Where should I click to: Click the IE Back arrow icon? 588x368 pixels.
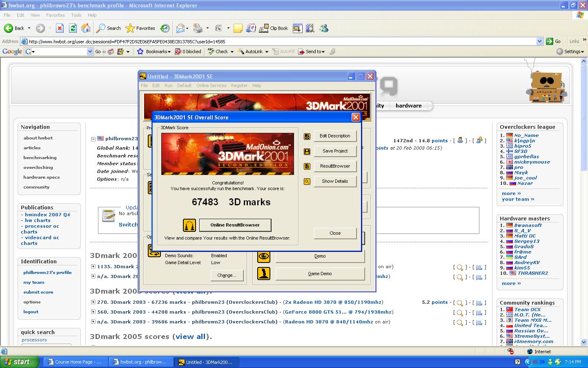(x=8, y=28)
